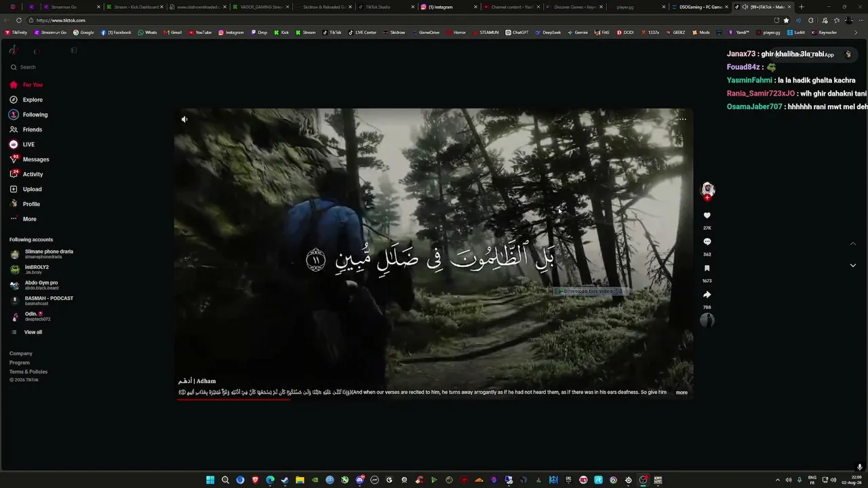Open comments with the speech bubble icon
This screenshot has width=868, height=488.
pos(707,242)
